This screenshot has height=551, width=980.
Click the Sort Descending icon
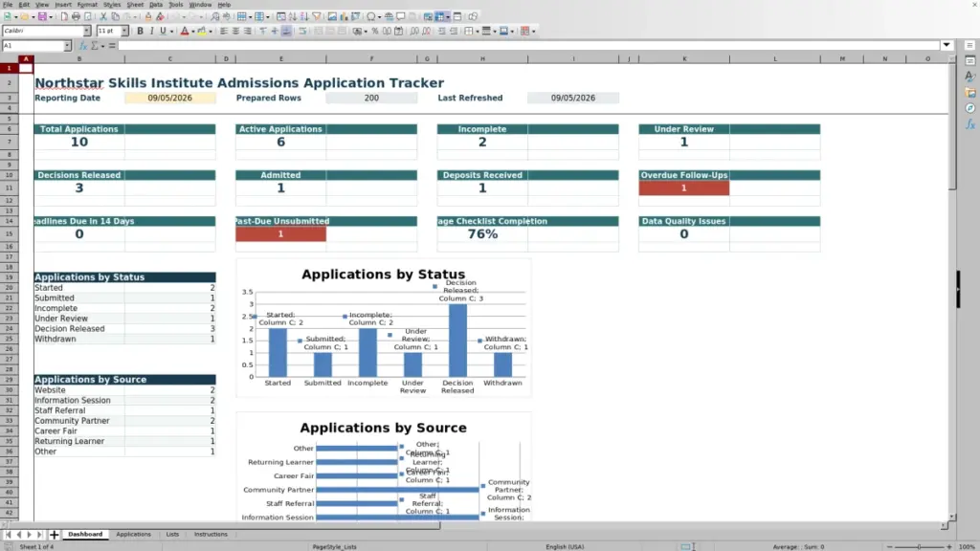coord(304,16)
